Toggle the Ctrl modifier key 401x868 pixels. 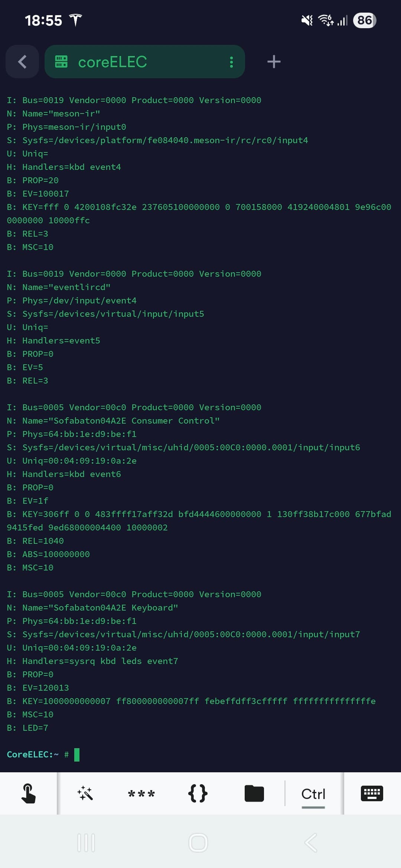coord(313,794)
